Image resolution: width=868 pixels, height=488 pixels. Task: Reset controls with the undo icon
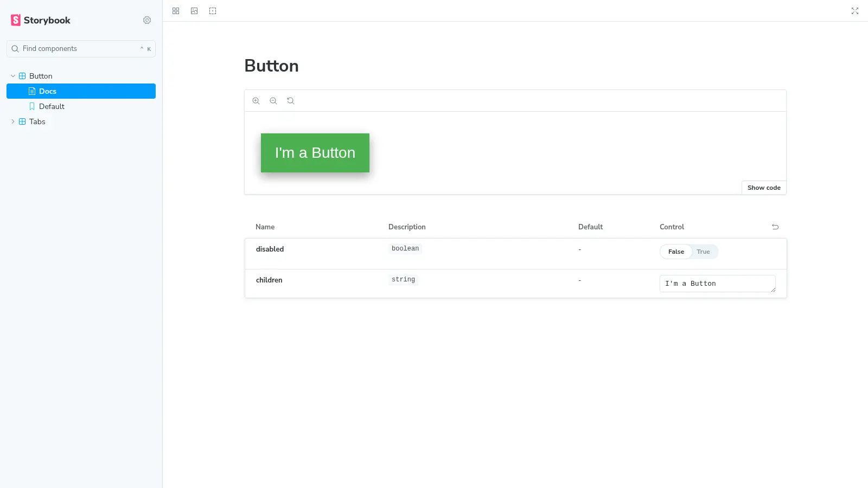coord(775,227)
